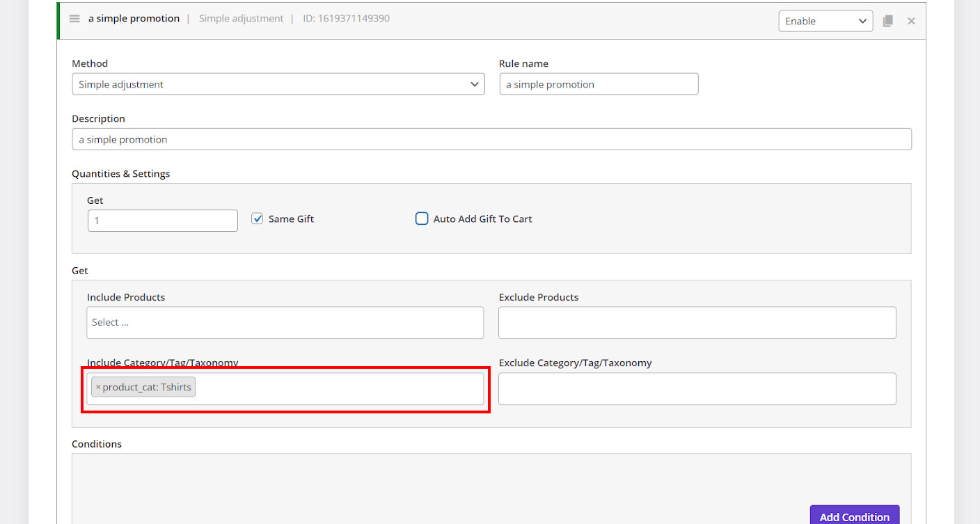Click the rule ID text in header
980x524 pixels.
[x=346, y=19]
